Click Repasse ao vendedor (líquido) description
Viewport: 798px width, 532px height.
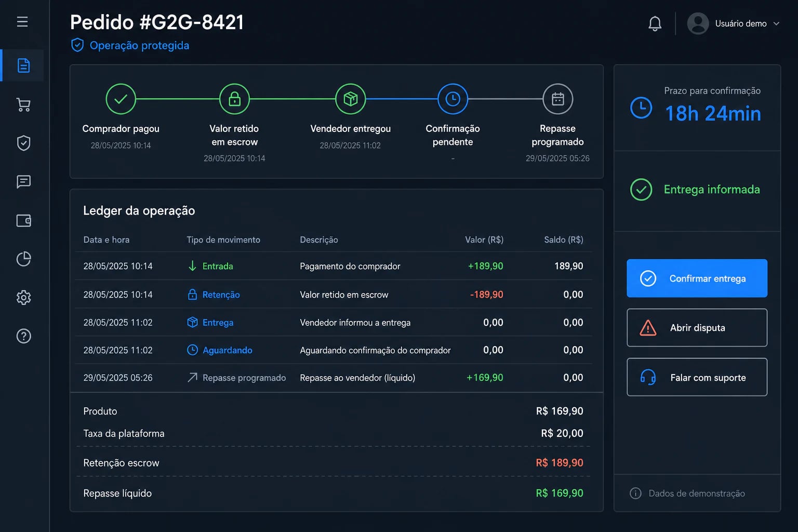357,378
